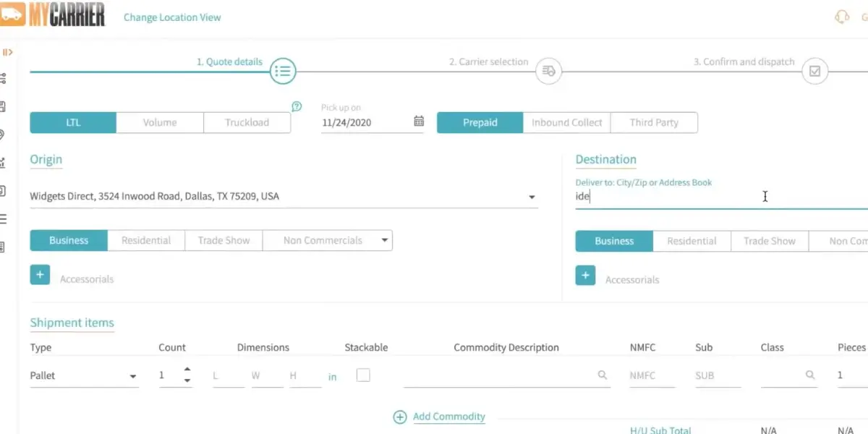The width and height of the screenshot is (868, 434).
Task: Click the Add Commodity link
Action: point(448,417)
